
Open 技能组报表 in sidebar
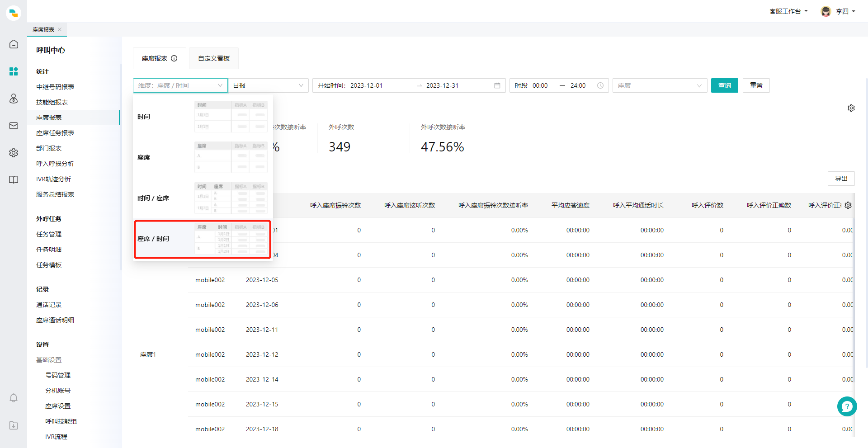click(x=52, y=102)
